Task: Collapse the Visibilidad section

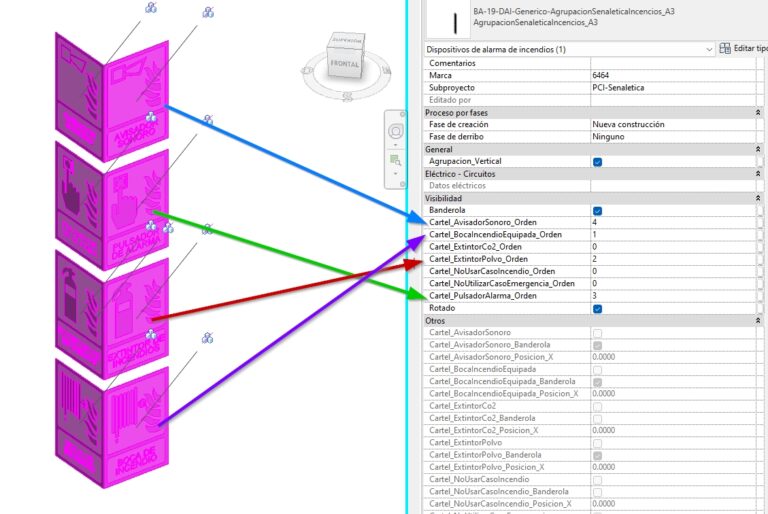Action: click(760, 198)
